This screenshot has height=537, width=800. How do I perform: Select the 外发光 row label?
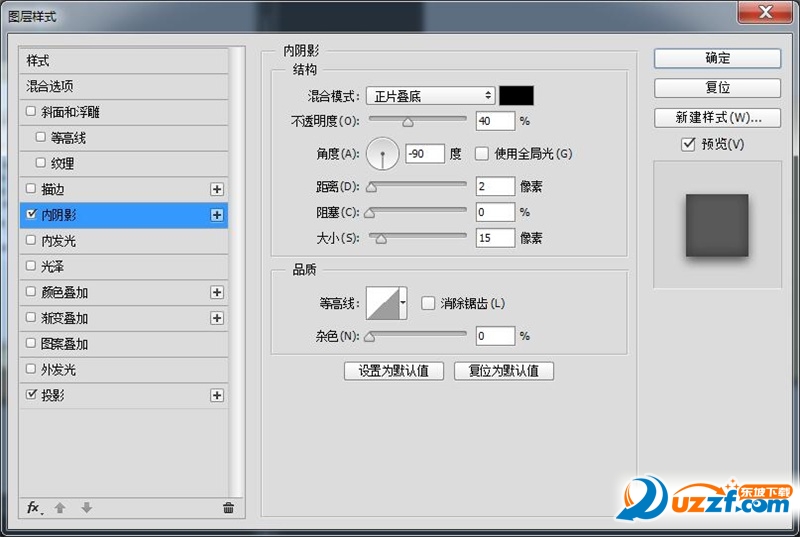pyautogui.click(x=58, y=370)
